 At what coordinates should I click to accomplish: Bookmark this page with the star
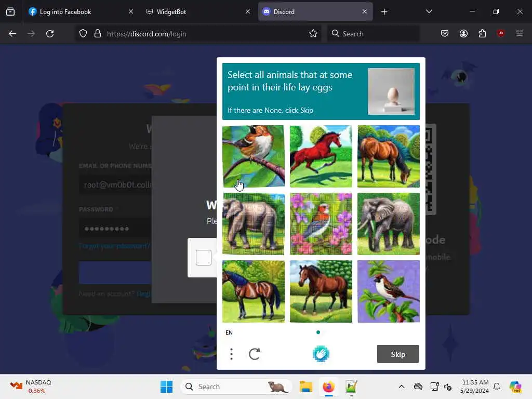tap(313, 34)
